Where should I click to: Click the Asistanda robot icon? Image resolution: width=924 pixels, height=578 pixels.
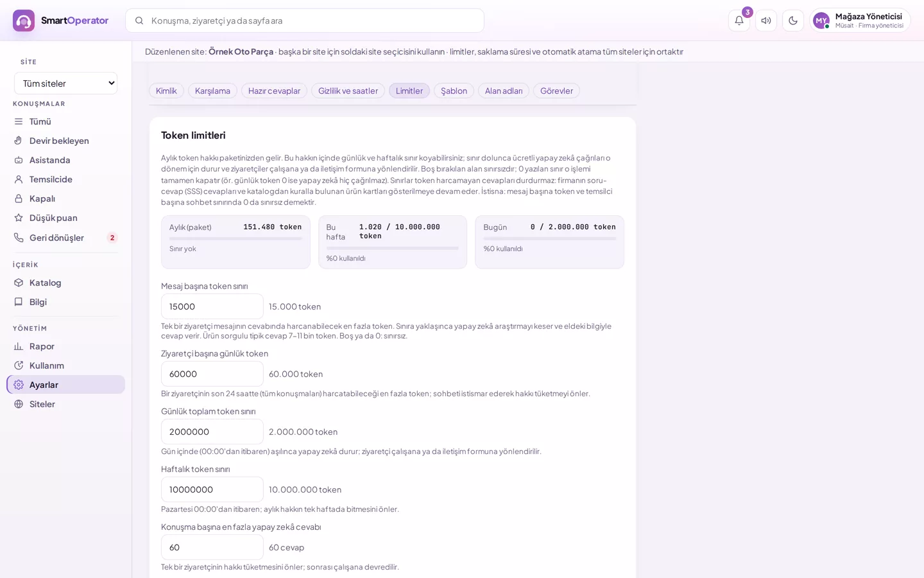click(x=19, y=160)
